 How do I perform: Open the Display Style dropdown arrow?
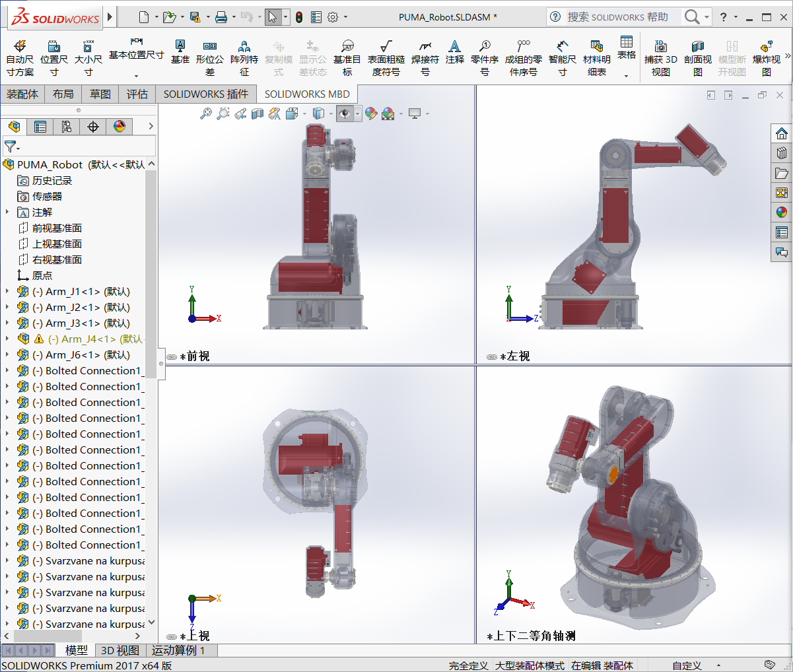[331, 114]
